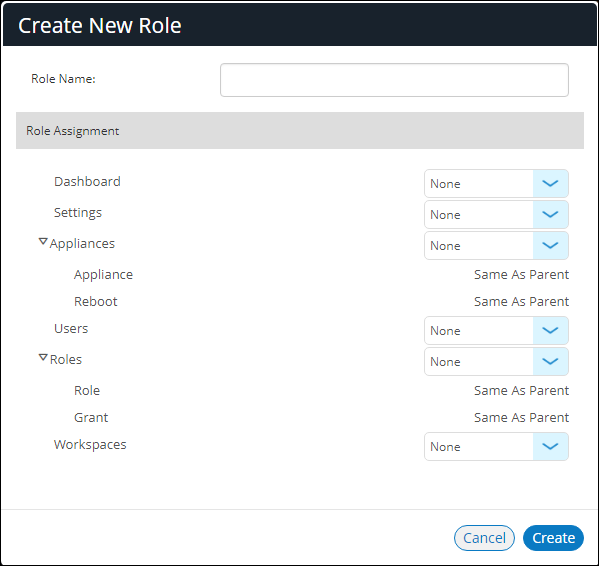Select the Reboot sub-item
Screen dimensions: 599x566
(x=96, y=301)
